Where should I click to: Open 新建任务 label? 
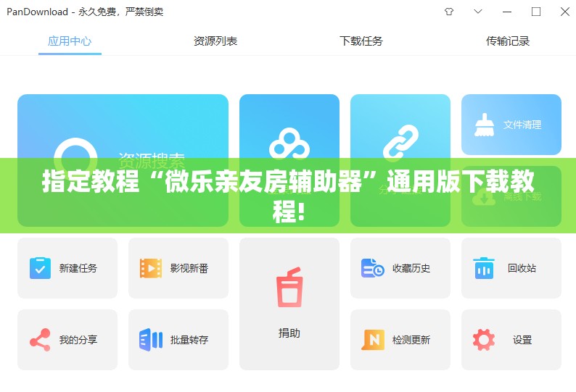click(78, 268)
